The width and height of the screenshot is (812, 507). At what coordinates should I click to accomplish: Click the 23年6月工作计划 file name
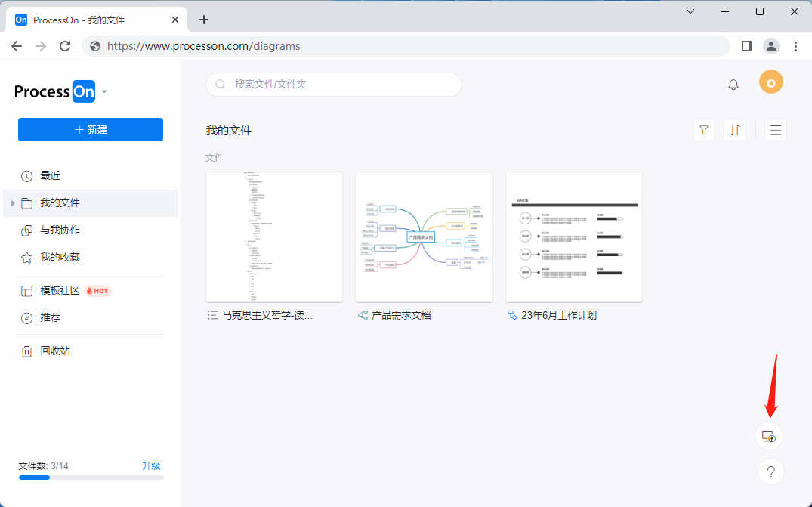[559, 315]
